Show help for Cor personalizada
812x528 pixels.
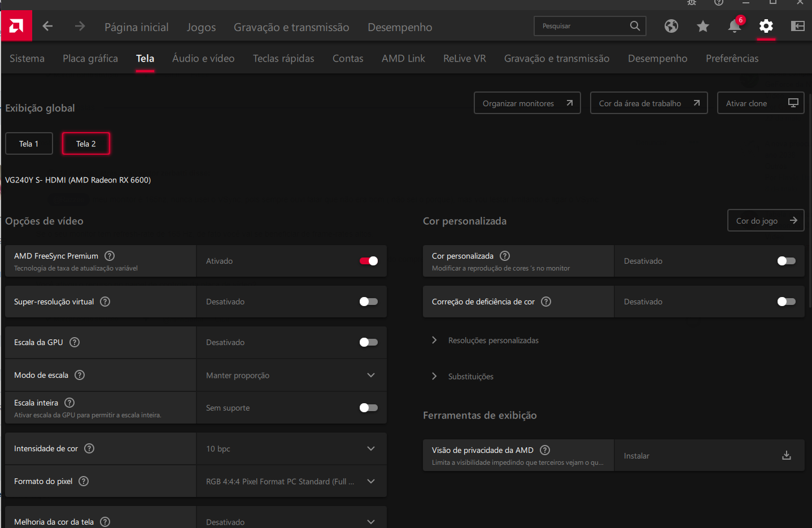click(x=505, y=256)
